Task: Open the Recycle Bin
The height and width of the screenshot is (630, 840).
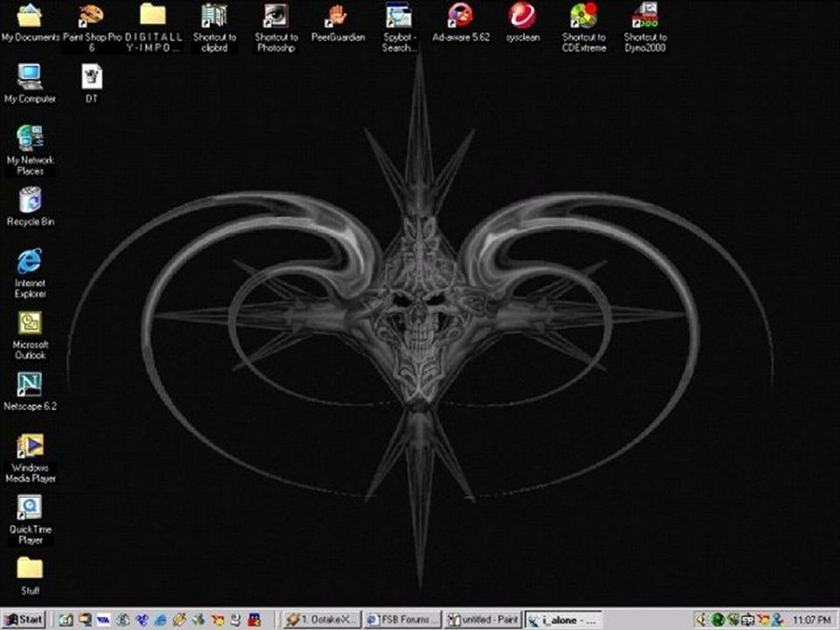Action: coord(30,206)
